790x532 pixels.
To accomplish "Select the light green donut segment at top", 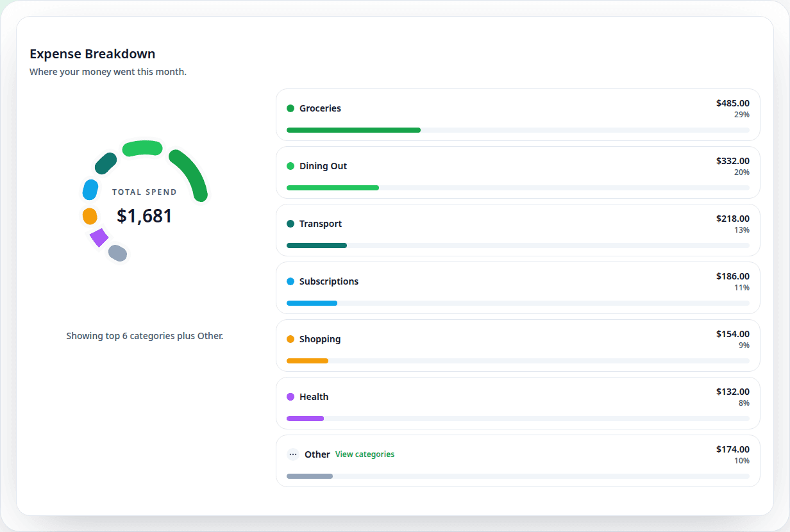I will pos(142,148).
